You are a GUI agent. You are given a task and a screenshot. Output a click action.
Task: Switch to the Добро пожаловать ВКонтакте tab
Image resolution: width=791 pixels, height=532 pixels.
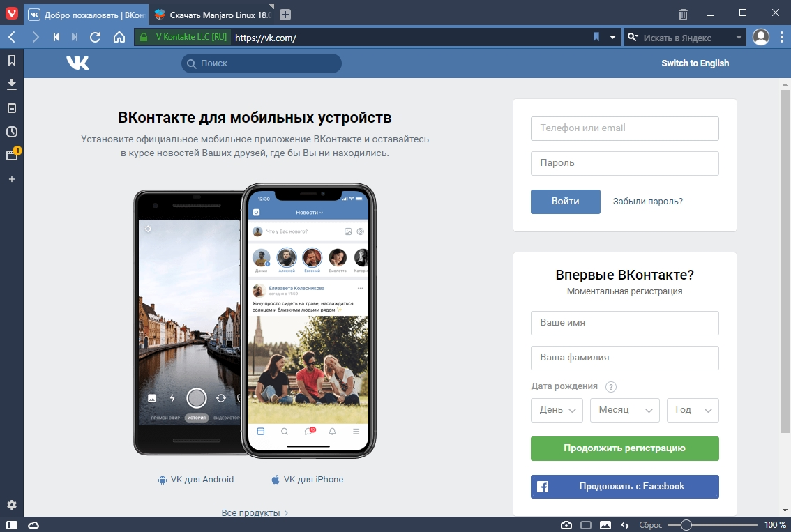(x=86, y=15)
